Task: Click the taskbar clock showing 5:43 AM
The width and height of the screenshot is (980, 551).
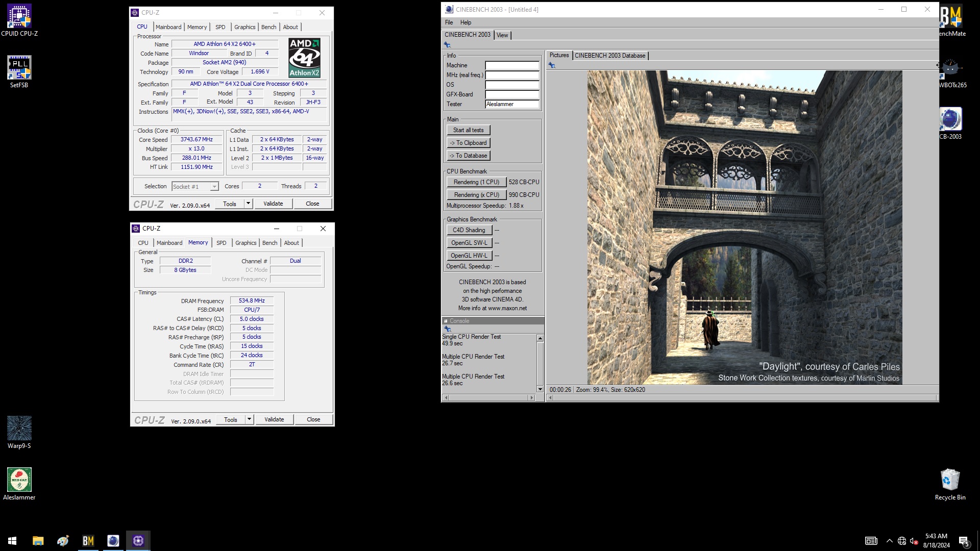Action: tap(936, 541)
